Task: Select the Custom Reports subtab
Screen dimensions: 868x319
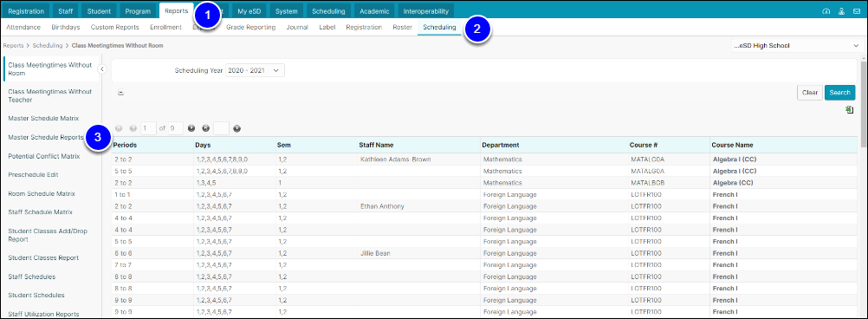Action: (x=114, y=27)
